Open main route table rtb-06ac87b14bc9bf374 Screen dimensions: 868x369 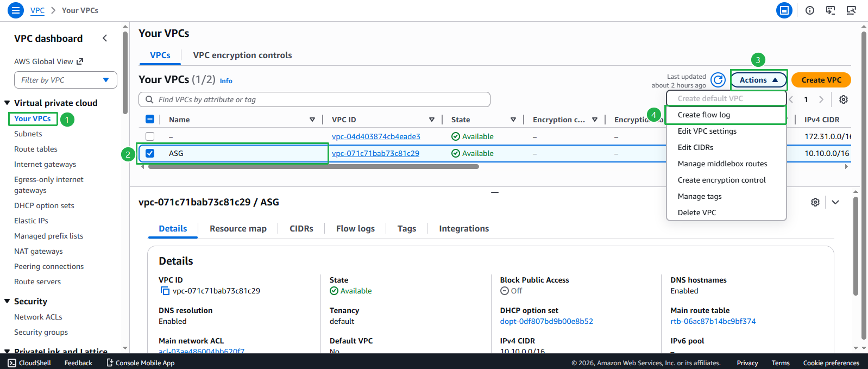713,321
